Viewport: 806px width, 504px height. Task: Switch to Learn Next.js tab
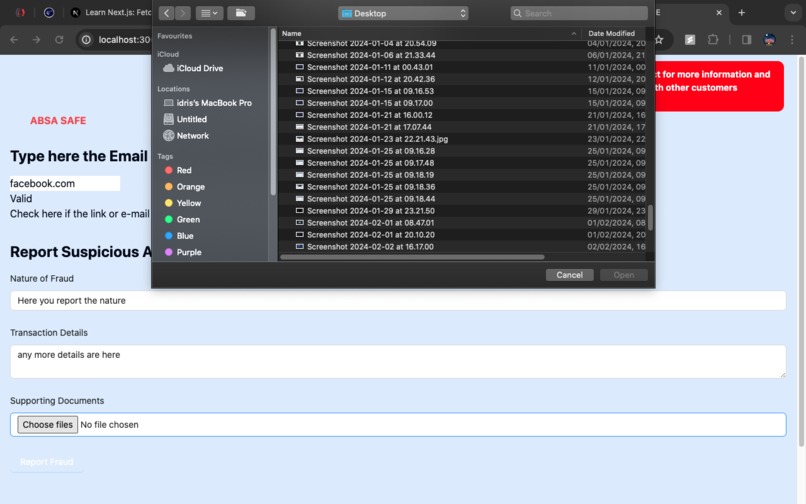tap(110, 12)
